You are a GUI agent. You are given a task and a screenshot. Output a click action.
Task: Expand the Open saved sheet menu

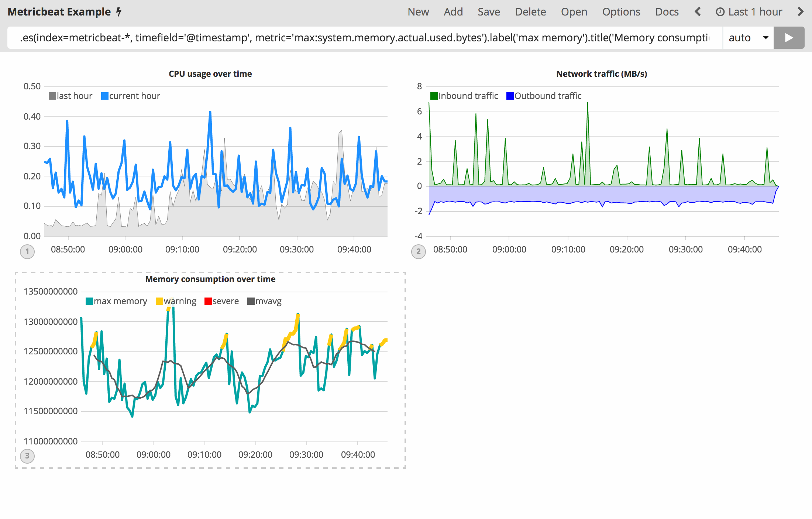click(x=574, y=12)
